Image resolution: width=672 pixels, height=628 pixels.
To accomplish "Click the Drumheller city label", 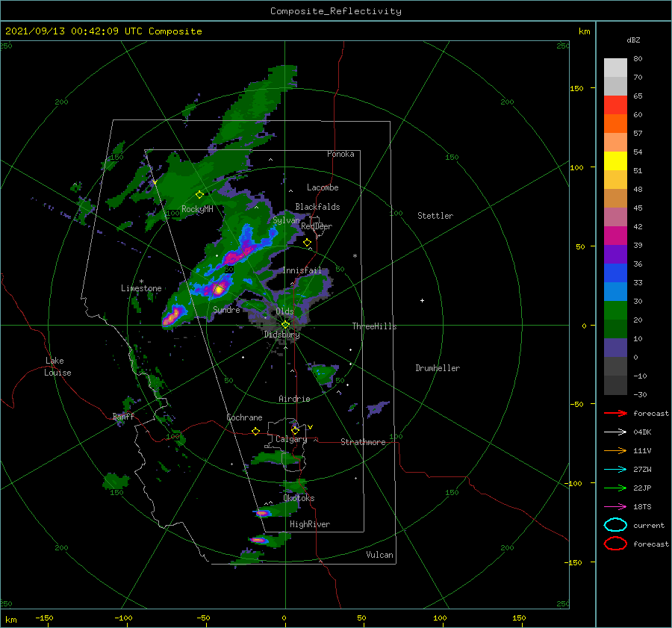I will tap(438, 368).
